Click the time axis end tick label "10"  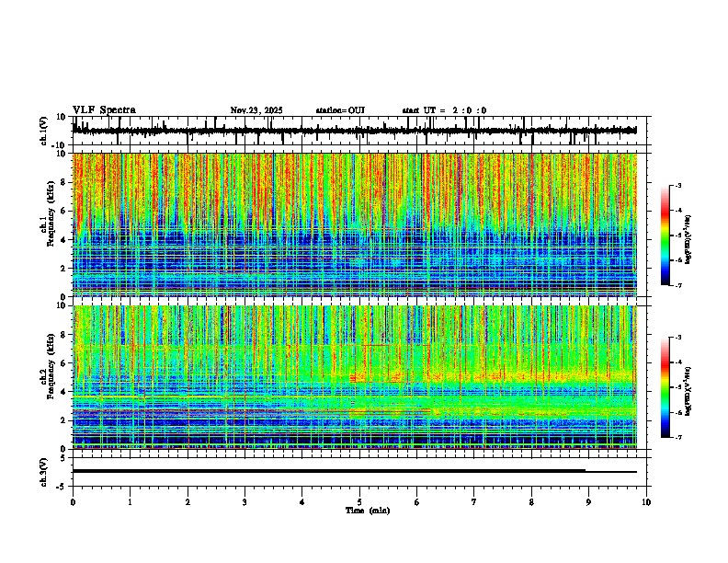click(646, 502)
